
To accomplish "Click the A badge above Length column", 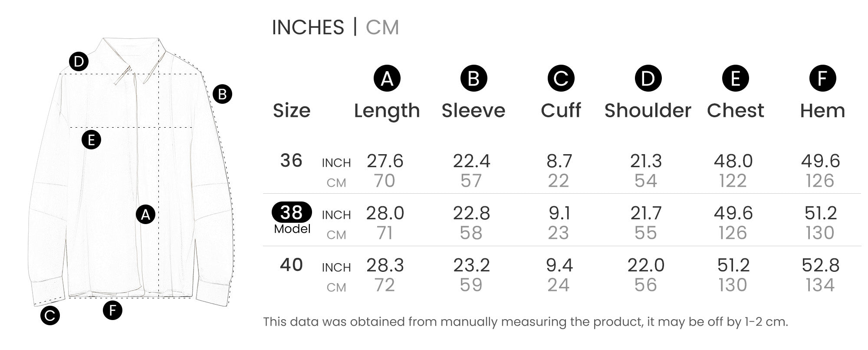I will coord(387,79).
